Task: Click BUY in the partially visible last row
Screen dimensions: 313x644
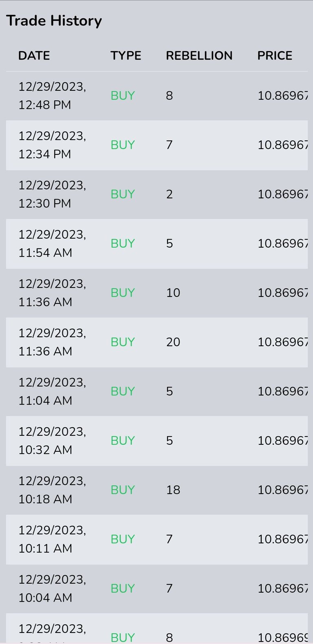Action: tap(123, 637)
